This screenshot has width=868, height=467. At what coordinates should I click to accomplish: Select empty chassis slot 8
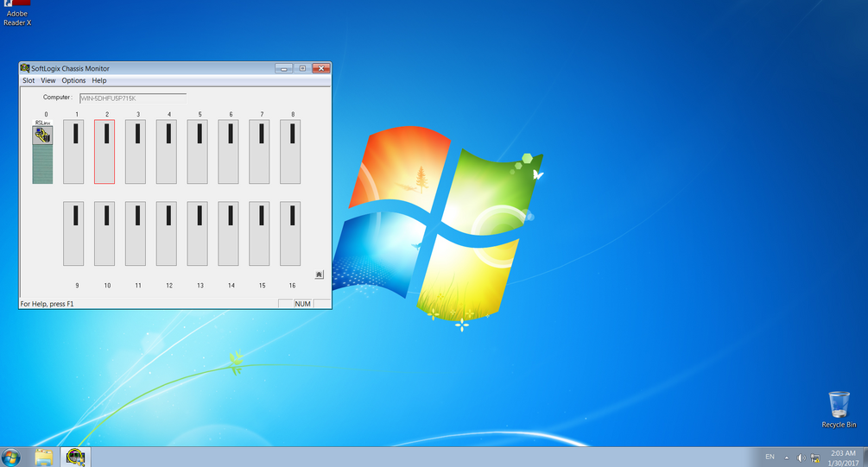[290, 152]
